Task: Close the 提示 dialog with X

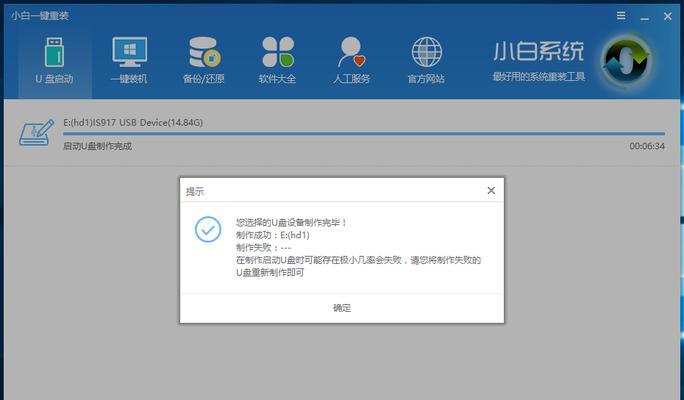Action: (491, 190)
